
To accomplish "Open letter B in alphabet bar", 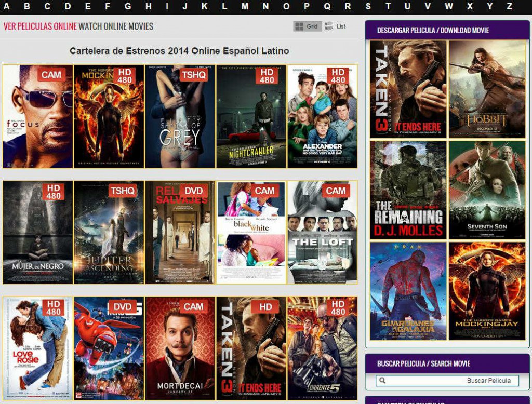I will tap(27, 6).
